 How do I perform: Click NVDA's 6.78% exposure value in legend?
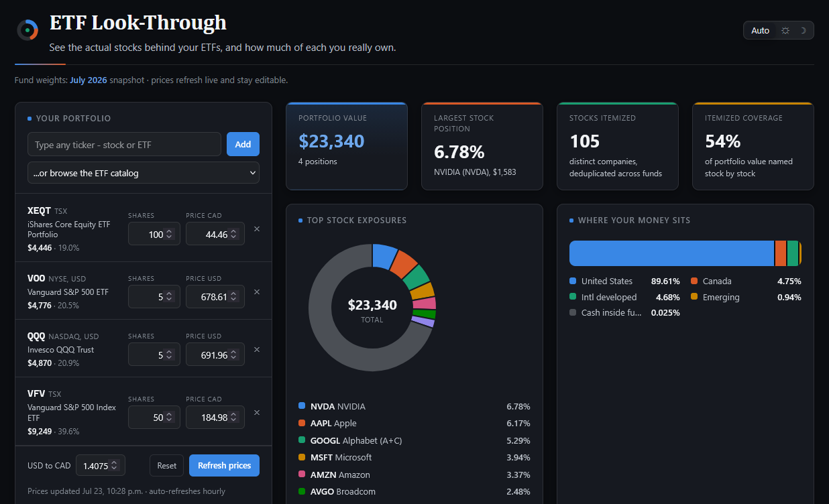518,406
